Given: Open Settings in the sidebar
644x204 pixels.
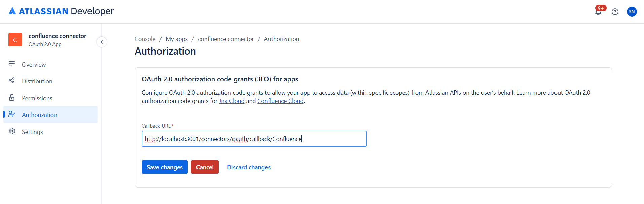Looking at the screenshot, I should (50, 132).
